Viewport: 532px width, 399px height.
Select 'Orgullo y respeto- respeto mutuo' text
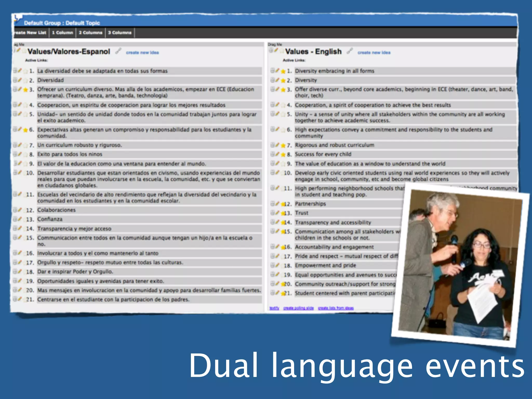pyautogui.click(x=110, y=262)
